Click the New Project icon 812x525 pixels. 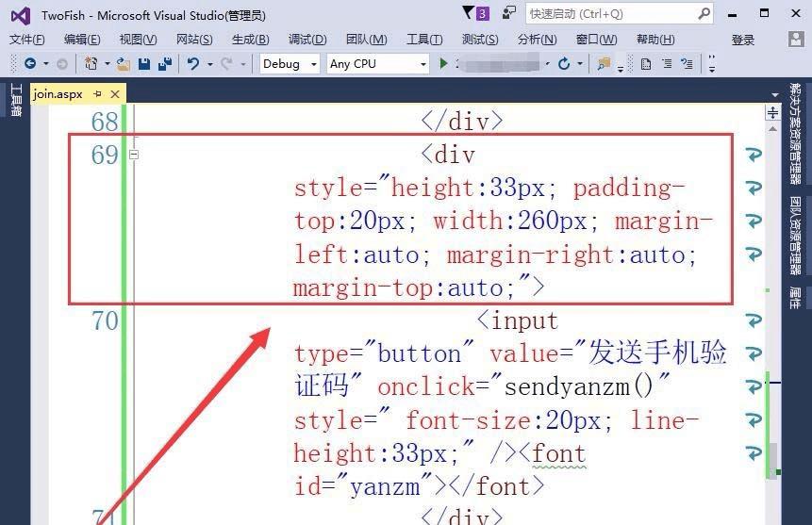point(91,64)
